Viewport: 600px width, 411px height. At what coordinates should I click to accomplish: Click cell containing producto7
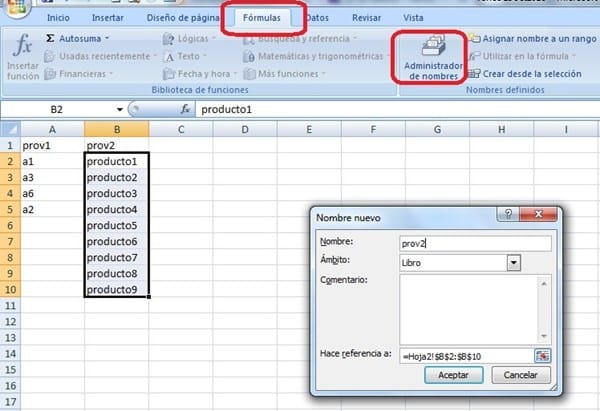[x=117, y=258]
